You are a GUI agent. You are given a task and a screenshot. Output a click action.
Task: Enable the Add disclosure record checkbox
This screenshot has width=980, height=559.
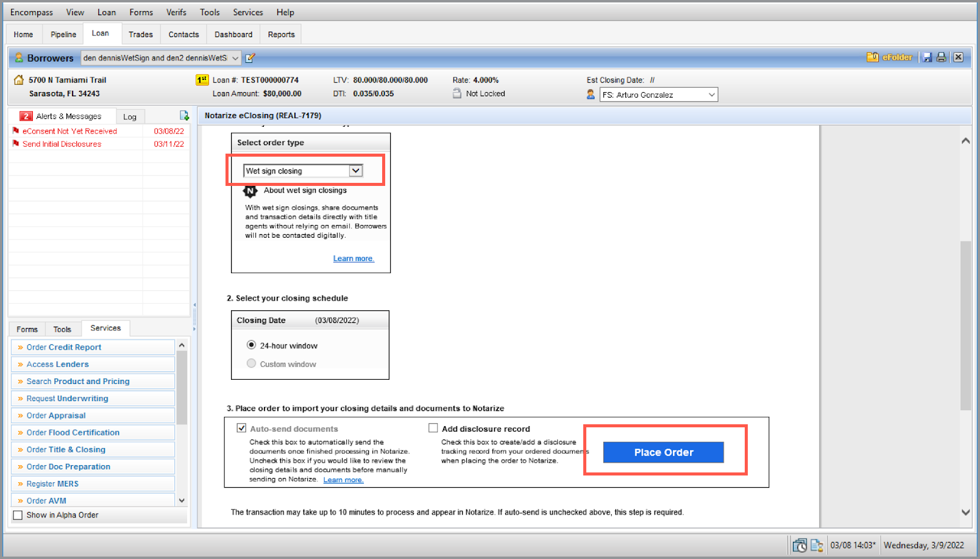pos(433,428)
